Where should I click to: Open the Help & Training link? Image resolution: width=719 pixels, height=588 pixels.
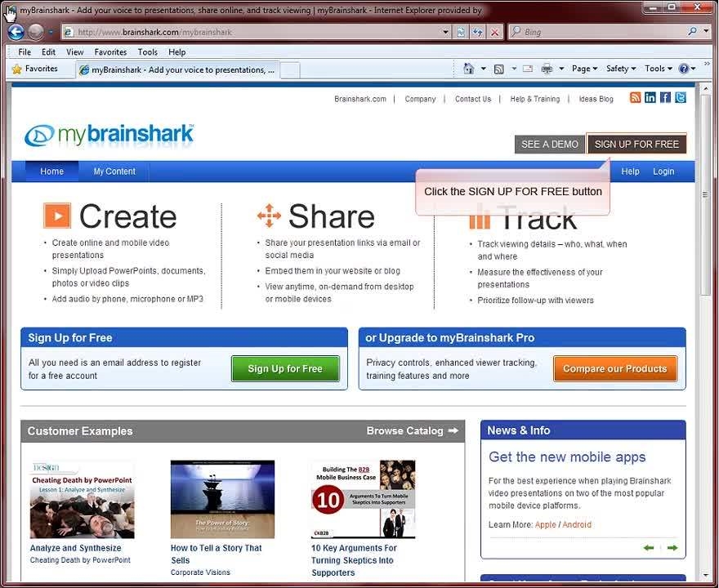click(534, 99)
